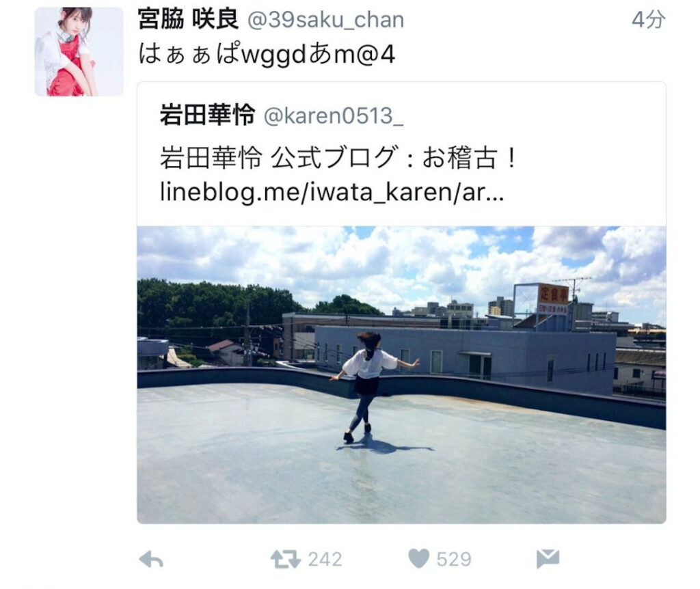Open the rooftop dancer photo
700x589 pixels.
pyautogui.click(x=401, y=375)
